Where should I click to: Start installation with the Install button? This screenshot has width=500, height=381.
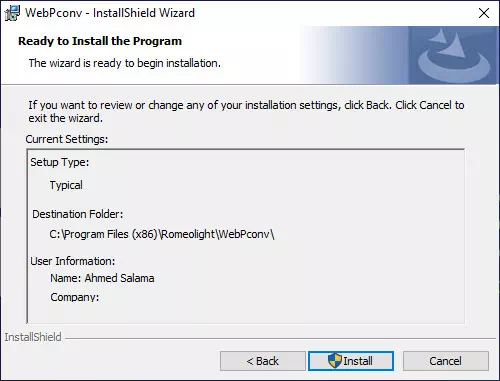point(351,361)
